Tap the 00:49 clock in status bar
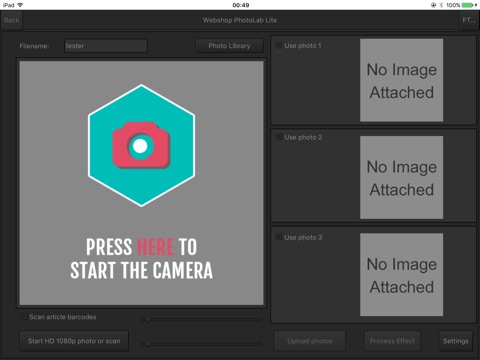This screenshot has height=360, width=480. click(241, 5)
